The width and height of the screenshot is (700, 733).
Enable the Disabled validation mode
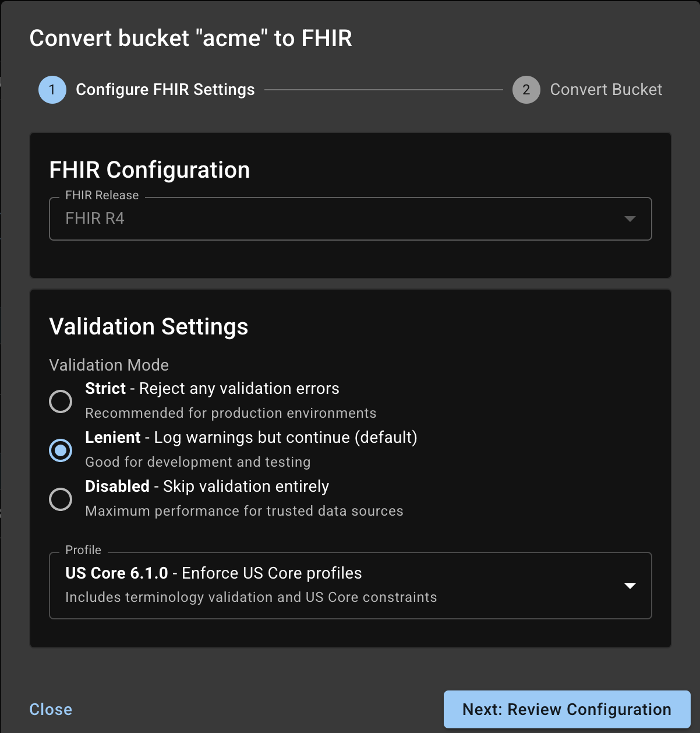(x=61, y=499)
